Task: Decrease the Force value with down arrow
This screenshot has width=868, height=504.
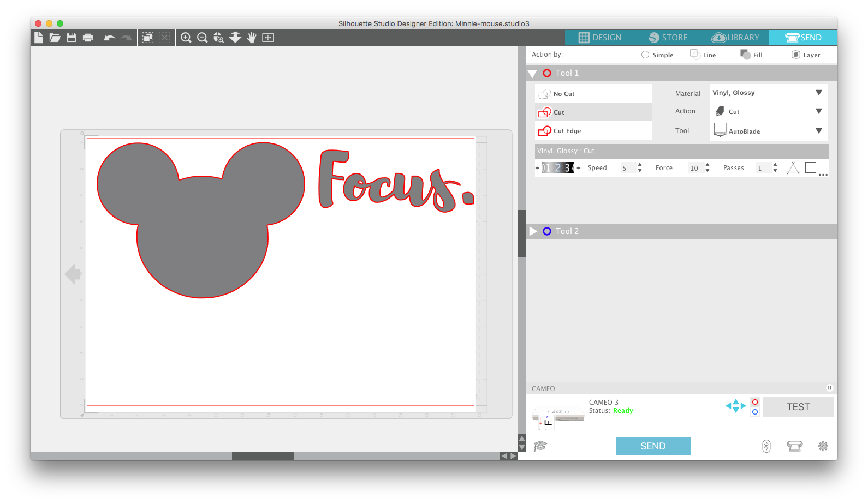Action: coord(708,171)
